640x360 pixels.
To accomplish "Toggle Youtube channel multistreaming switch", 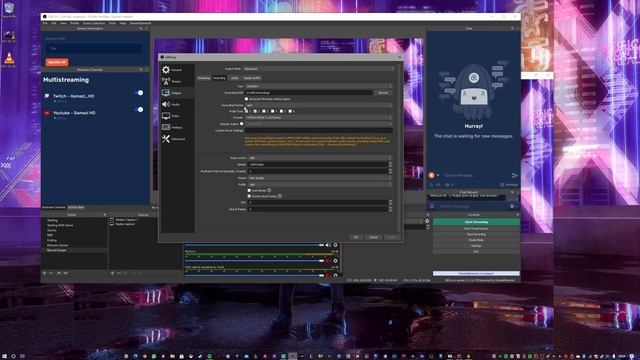I will coord(139,110).
